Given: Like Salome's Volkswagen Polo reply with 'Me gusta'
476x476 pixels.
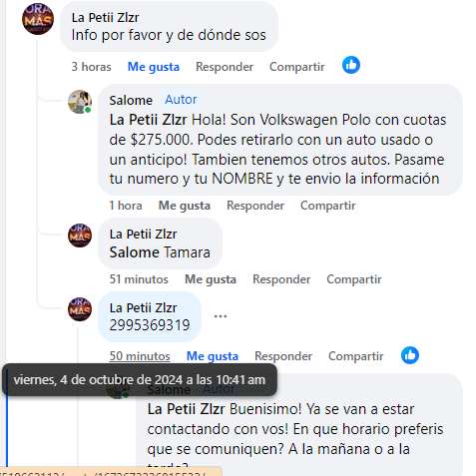Looking at the screenshot, I should [185, 206].
